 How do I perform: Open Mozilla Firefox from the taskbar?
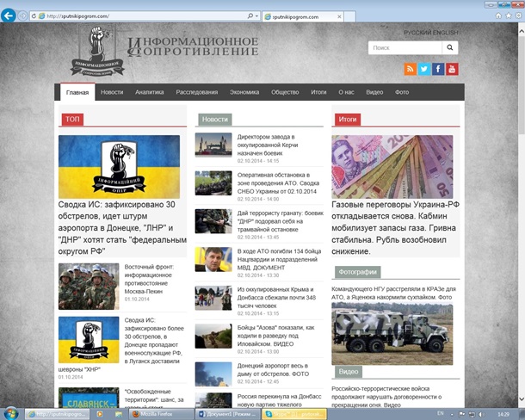click(164, 414)
